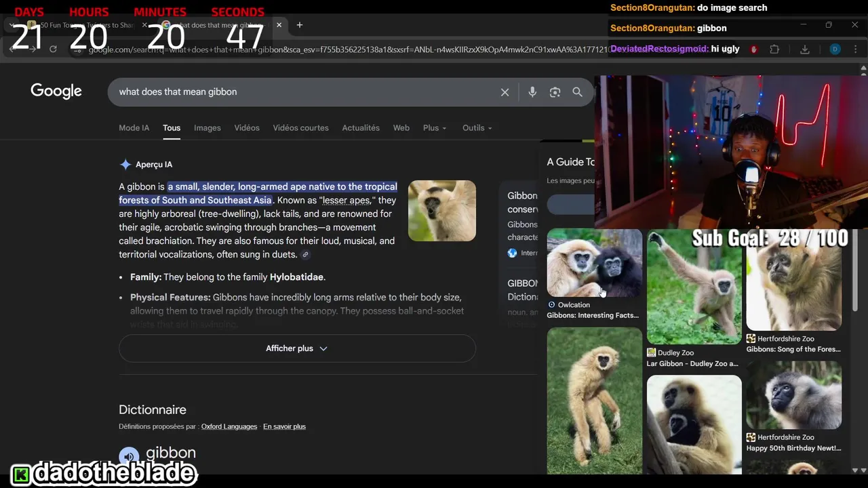868x488 pixels.
Task: Switch to Images results tab
Action: point(208,128)
